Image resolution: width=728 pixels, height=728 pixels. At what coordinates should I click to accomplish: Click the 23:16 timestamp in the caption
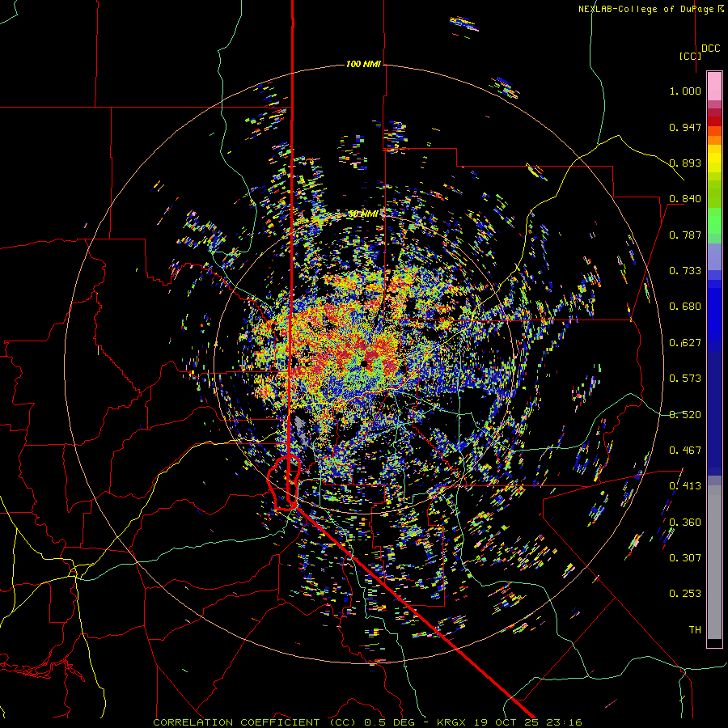(564, 722)
